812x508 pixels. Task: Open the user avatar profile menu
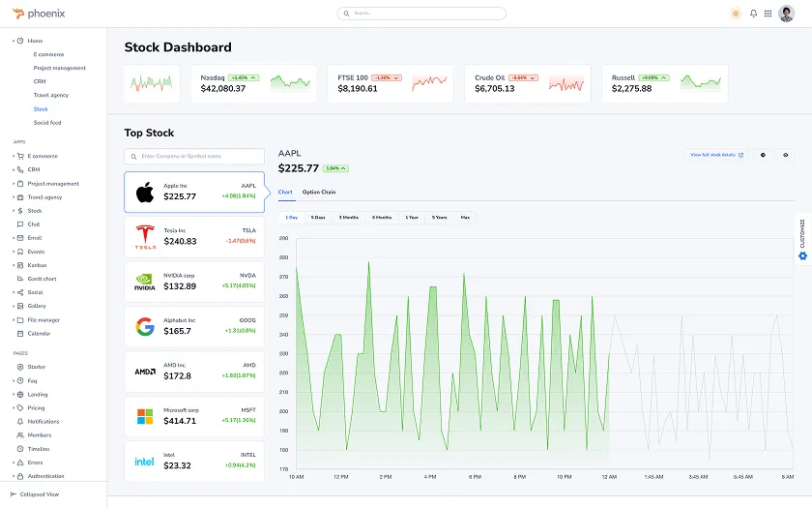coord(786,14)
